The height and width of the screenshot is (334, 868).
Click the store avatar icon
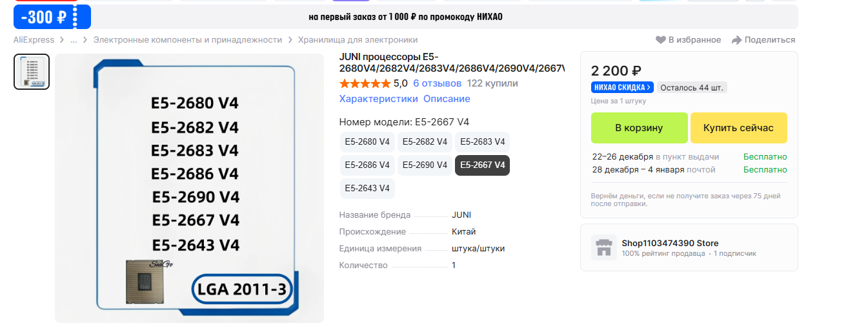tap(604, 247)
